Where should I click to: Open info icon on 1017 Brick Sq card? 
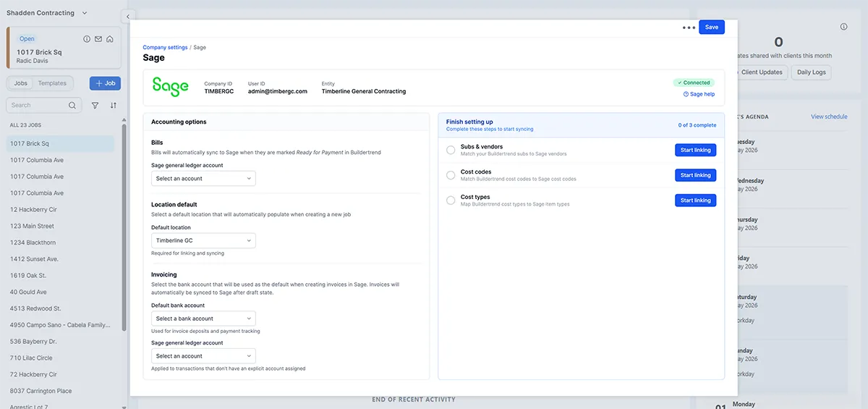[87, 39]
